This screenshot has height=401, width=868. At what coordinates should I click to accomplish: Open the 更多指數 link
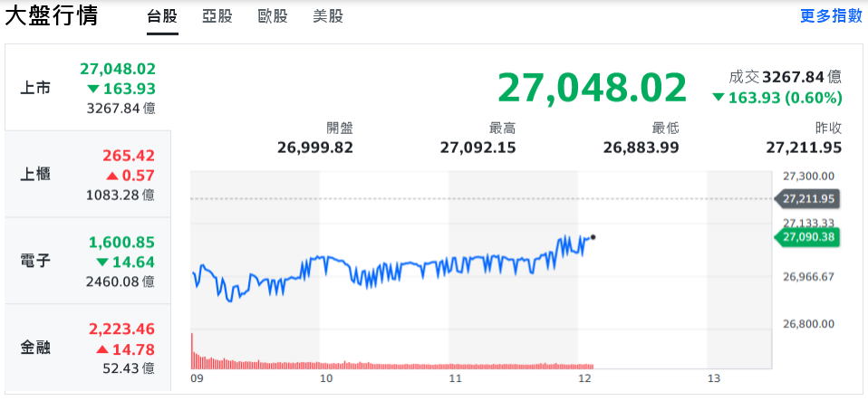pos(830,16)
